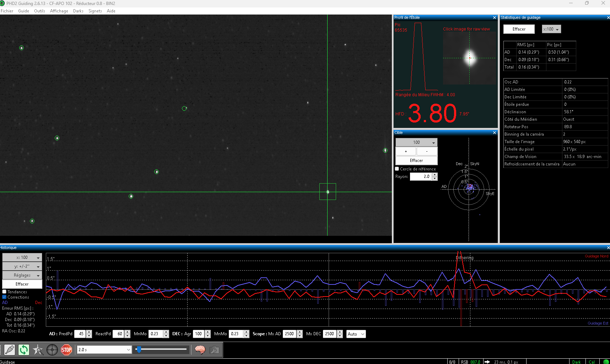The height and width of the screenshot is (364, 610).
Task: Enable the Tendances checkbox
Action: 4,292
